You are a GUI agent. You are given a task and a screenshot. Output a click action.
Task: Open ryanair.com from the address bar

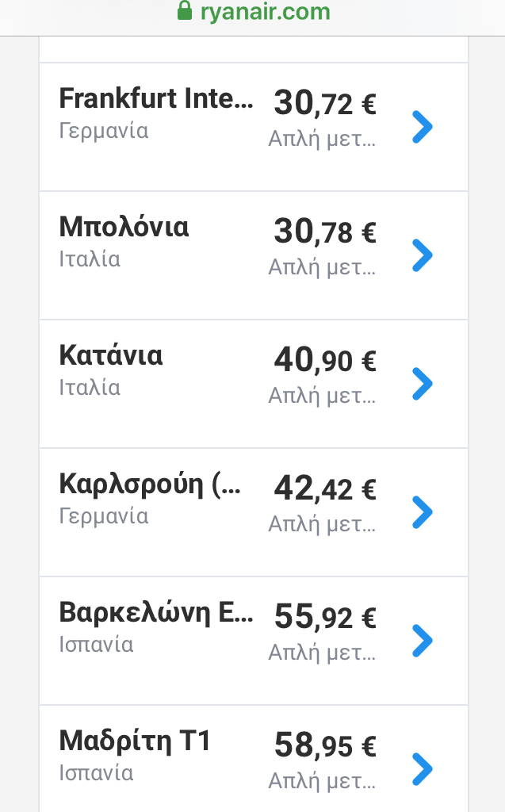coord(262,11)
